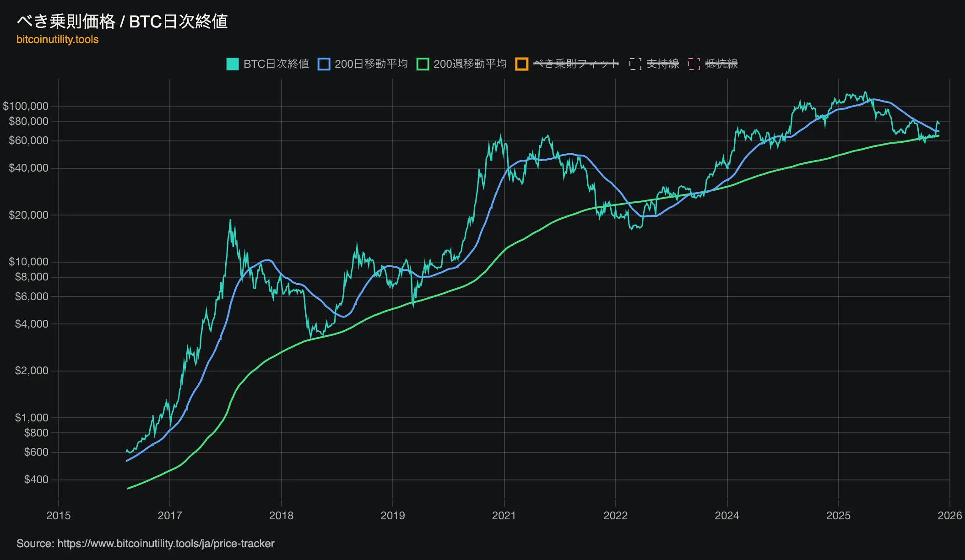Click the green 200週移動平均 color box

423,64
